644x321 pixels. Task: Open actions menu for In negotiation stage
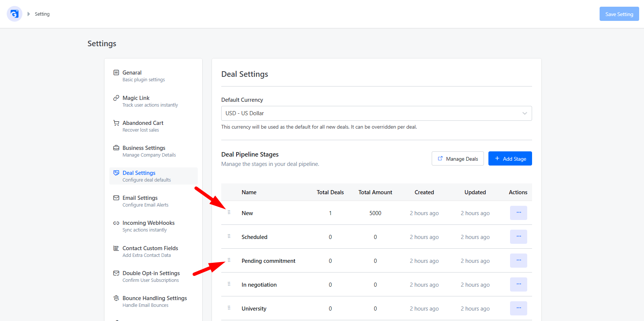[x=519, y=284]
